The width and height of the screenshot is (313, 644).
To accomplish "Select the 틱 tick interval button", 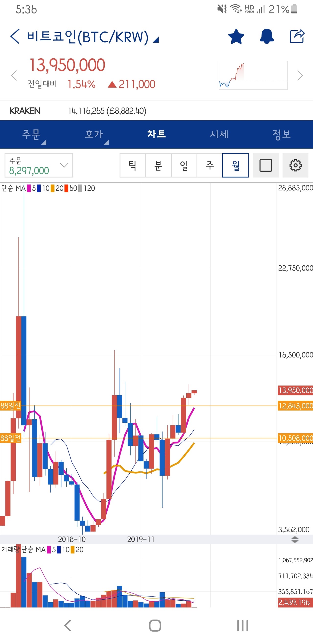I will click(133, 165).
